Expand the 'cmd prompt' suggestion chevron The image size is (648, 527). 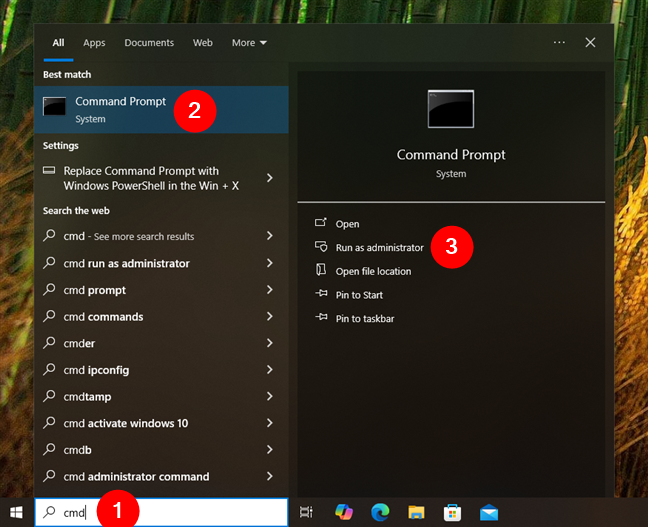(x=269, y=290)
